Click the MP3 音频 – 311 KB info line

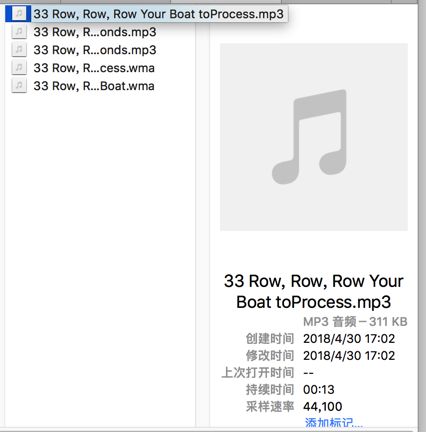[355, 322]
